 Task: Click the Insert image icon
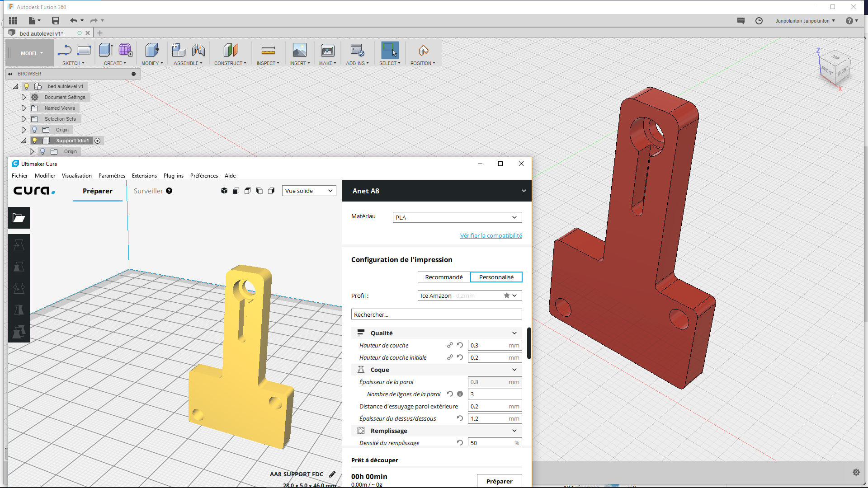[299, 51]
